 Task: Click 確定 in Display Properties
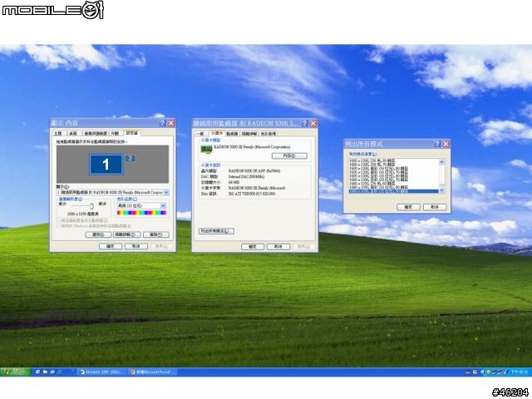pos(111,246)
